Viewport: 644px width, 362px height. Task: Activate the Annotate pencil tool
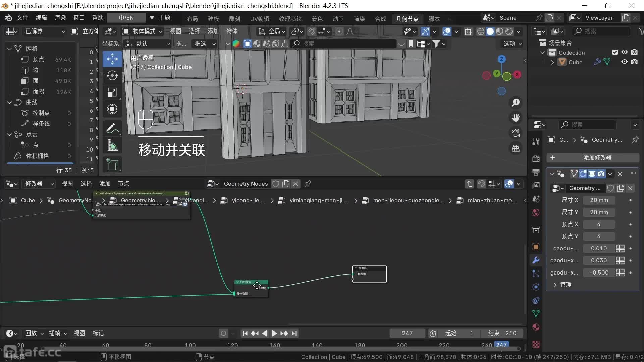(x=112, y=128)
